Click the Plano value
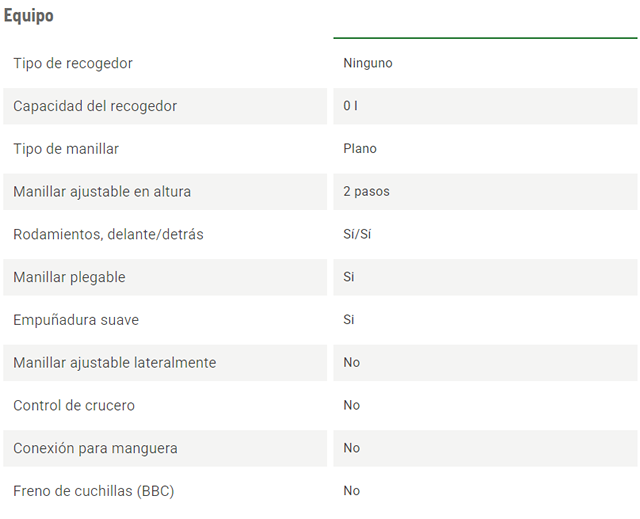The height and width of the screenshot is (519, 640). pos(360,149)
